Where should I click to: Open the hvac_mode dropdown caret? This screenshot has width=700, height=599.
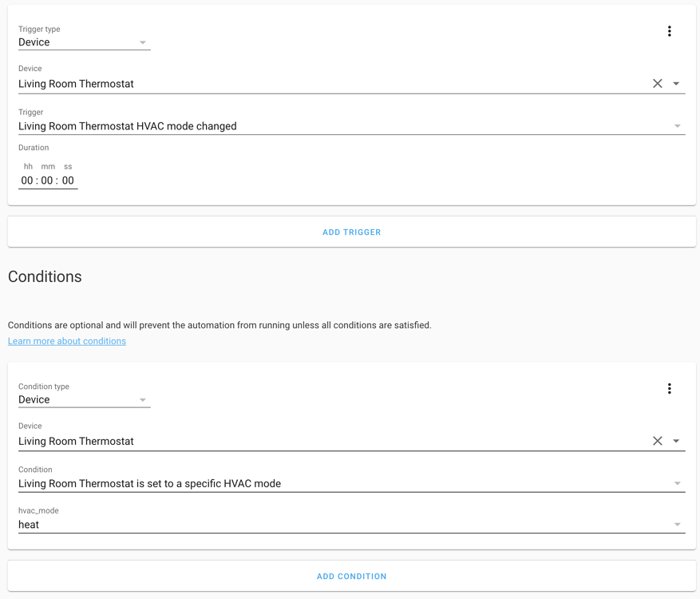(677, 525)
